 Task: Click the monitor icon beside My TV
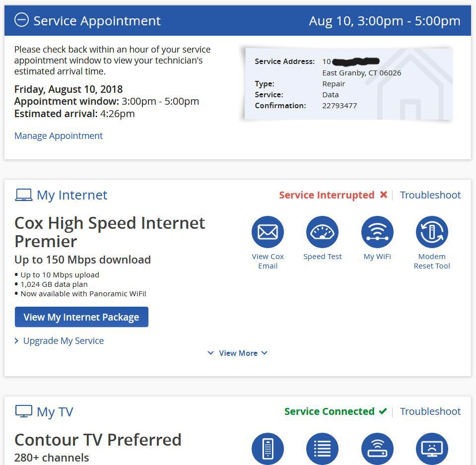click(23, 411)
